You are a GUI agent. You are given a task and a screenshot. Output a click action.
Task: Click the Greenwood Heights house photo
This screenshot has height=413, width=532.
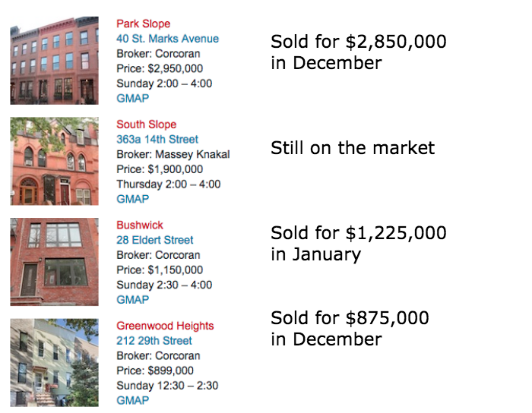tap(54, 363)
